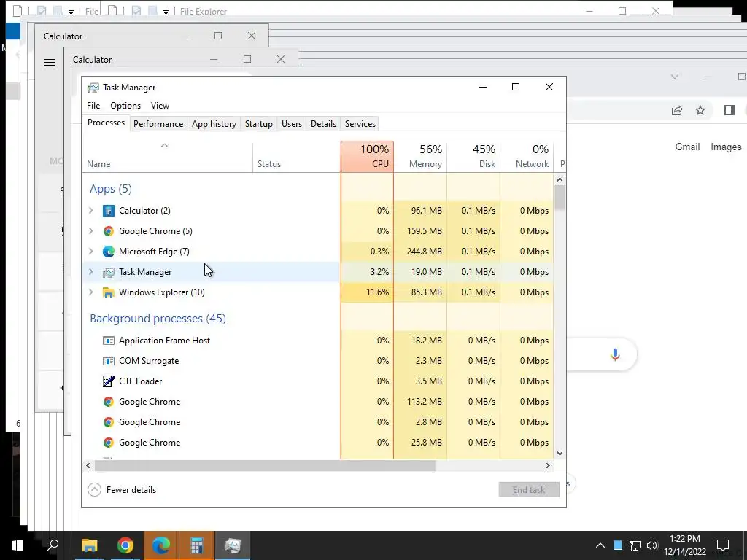Click the vertical scrollbar down arrow
Viewport: 747px width, 560px height.
pos(560,454)
